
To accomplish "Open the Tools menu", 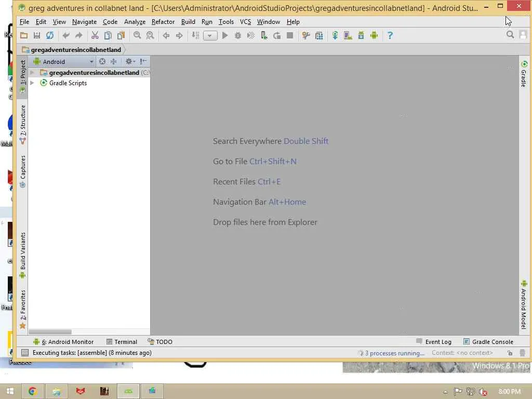I will [x=226, y=22].
